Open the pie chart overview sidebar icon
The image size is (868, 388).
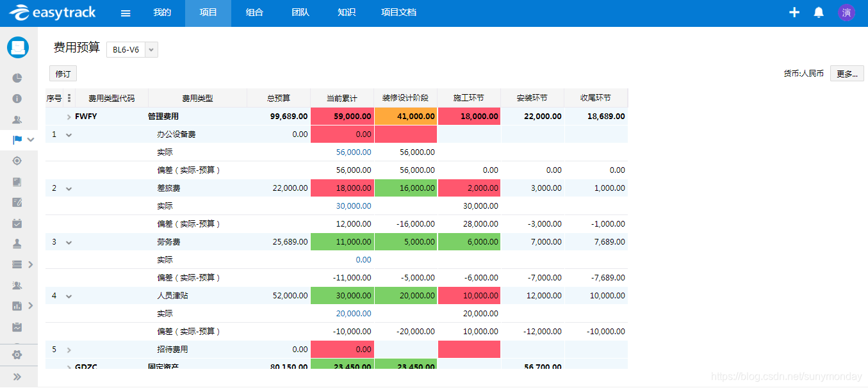tap(17, 78)
